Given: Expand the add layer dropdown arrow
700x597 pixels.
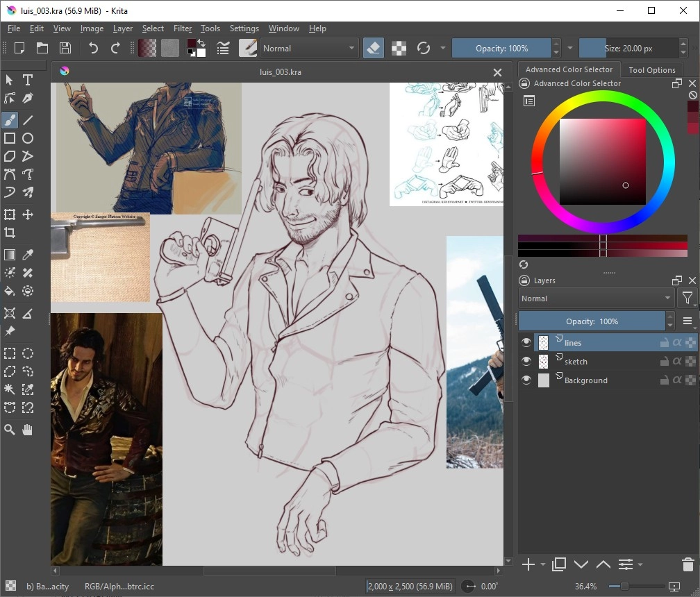Looking at the screenshot, I should pos(543,565).
